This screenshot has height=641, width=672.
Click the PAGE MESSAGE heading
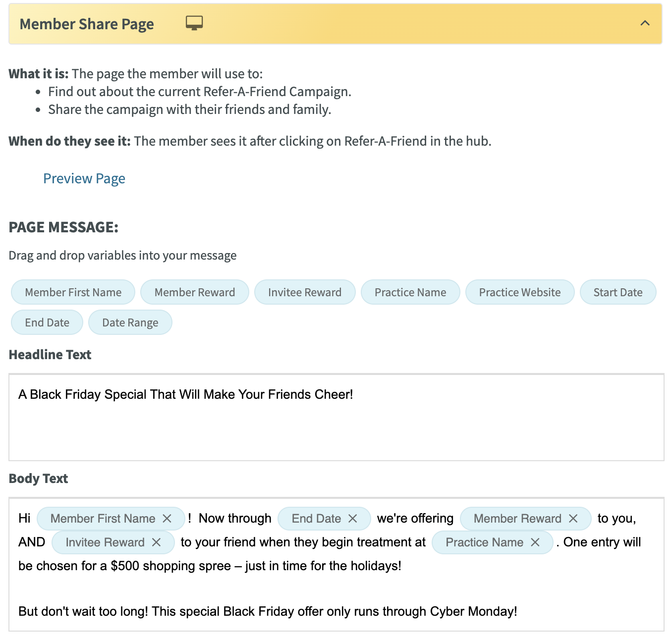tap(63, 227)
